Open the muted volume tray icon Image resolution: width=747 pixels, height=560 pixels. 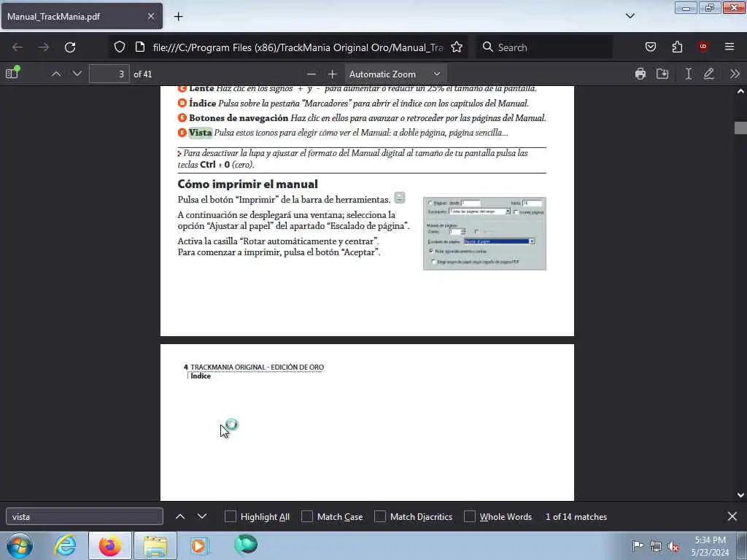click(673, 546)
